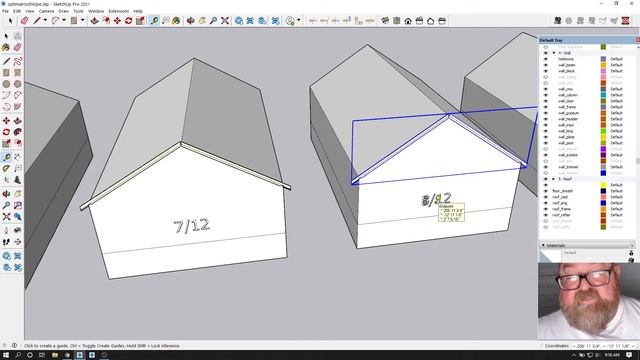Toggle visibility of holdowns tag

point(546,59)
